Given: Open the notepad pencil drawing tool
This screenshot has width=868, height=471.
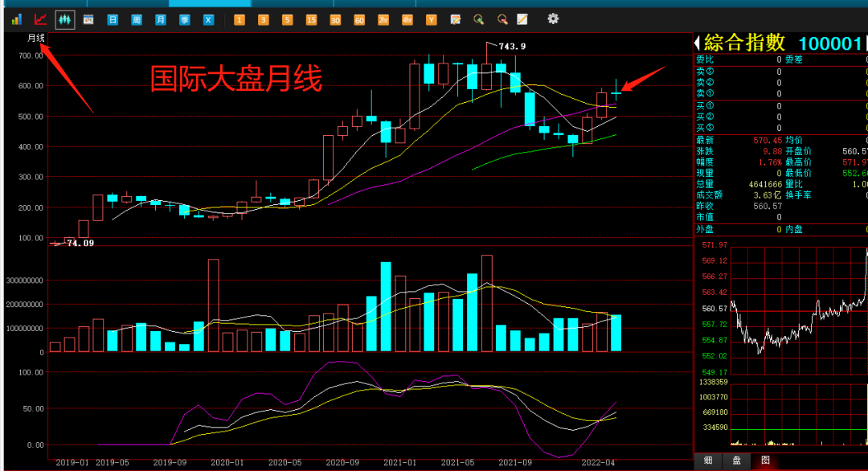Looking at the screenshot, I should [522, 20].
